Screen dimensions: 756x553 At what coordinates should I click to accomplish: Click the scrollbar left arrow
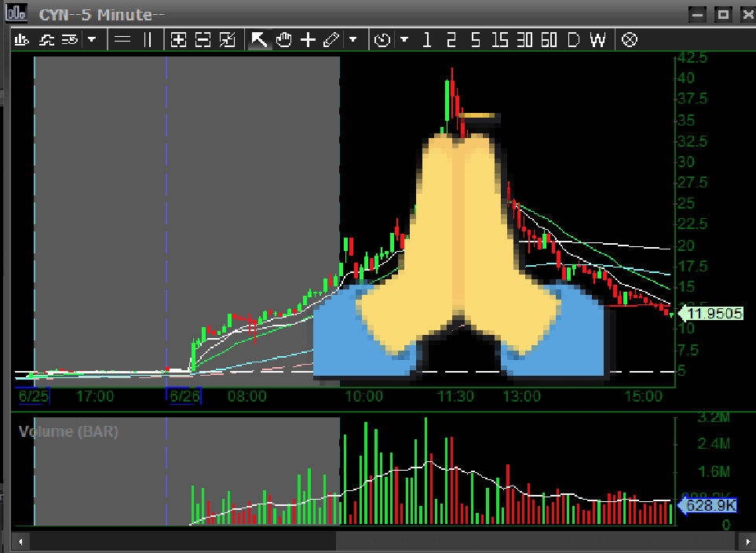[x=20, y=541]
